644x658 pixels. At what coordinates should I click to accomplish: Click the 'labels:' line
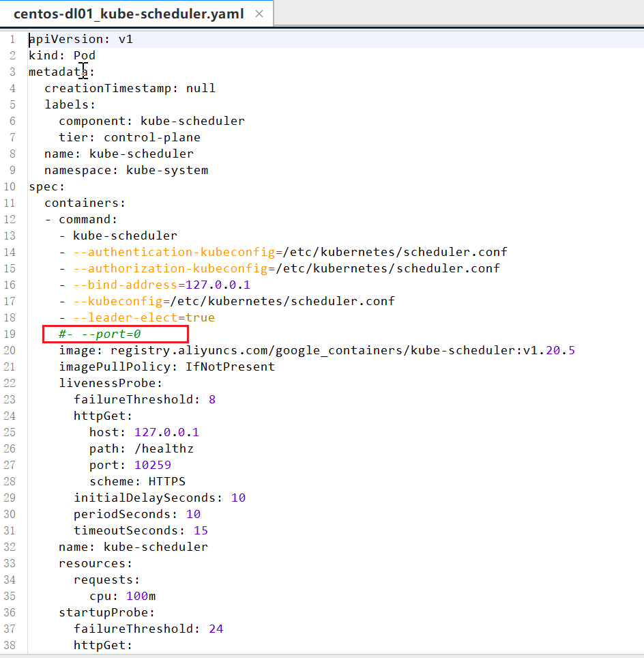70,104
